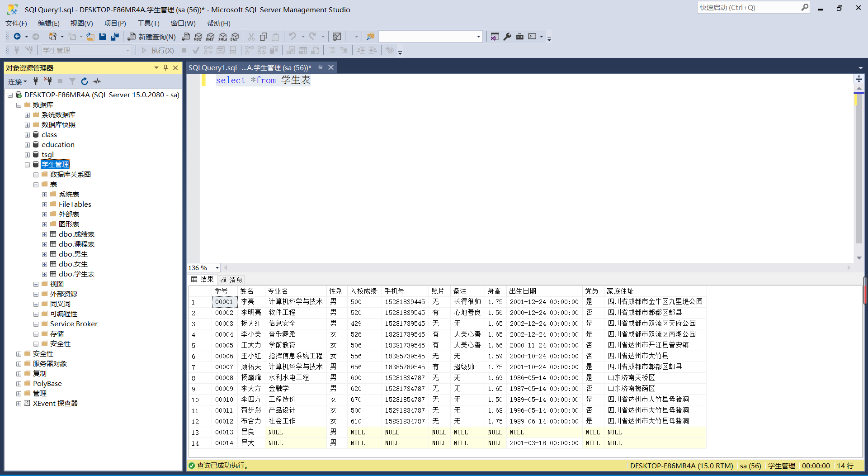
Task: Toggle Include Client Statistics
Action: [274, 50]
